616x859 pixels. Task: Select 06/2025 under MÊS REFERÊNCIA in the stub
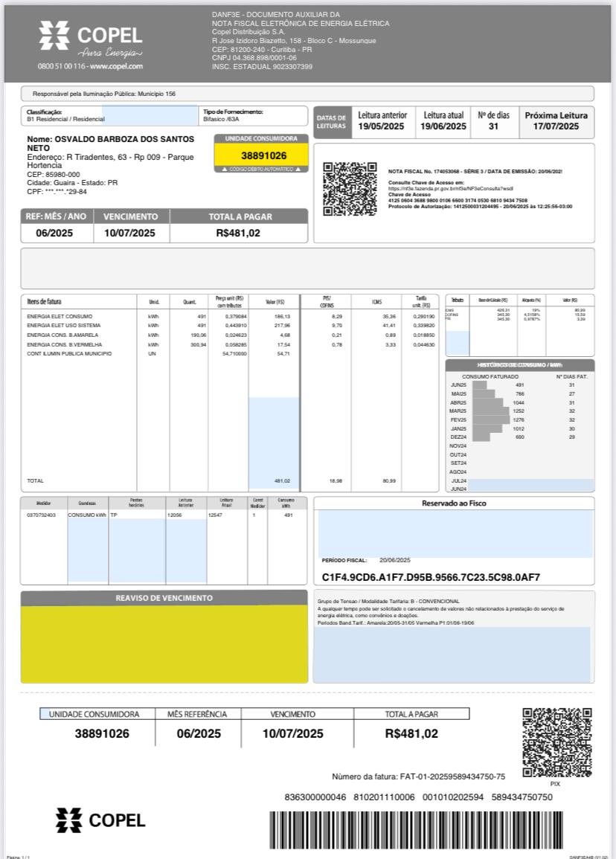[199, 733]
